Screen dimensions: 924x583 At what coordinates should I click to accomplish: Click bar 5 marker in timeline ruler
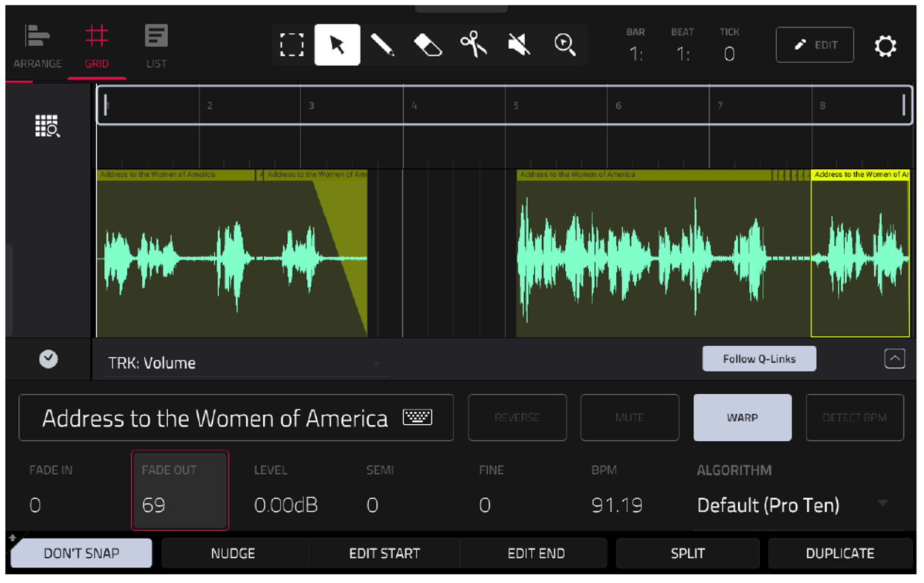[x=516, y=105]
